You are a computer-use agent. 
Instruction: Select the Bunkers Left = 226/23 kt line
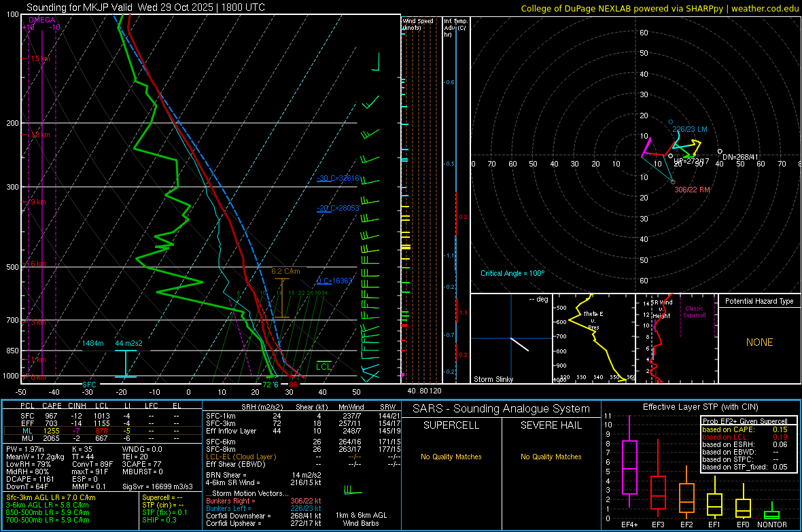(264, 508)
